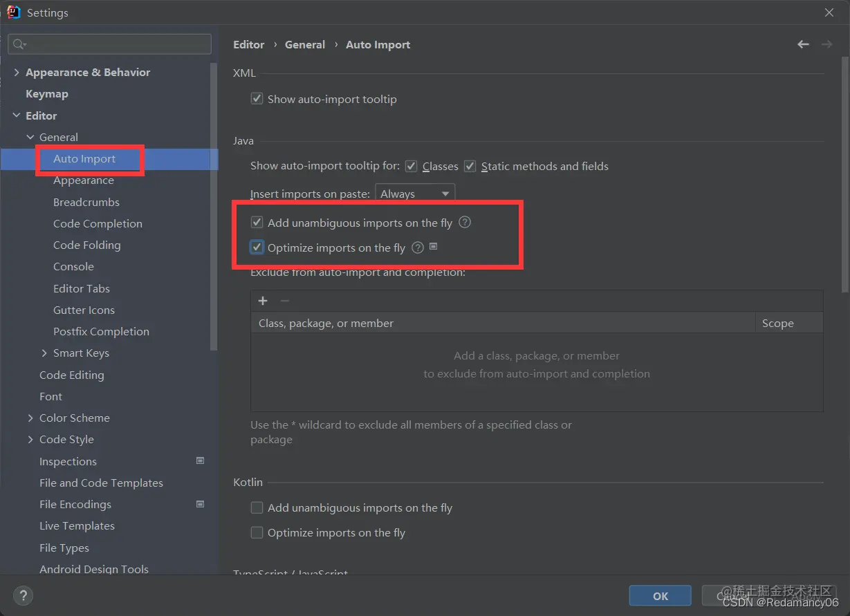Screen dimensions: 850x616
Task: Expand Smart Keys node
Action: 44,353
